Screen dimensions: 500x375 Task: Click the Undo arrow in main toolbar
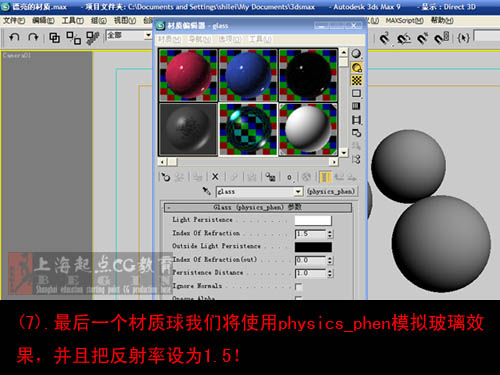[14, 37]
